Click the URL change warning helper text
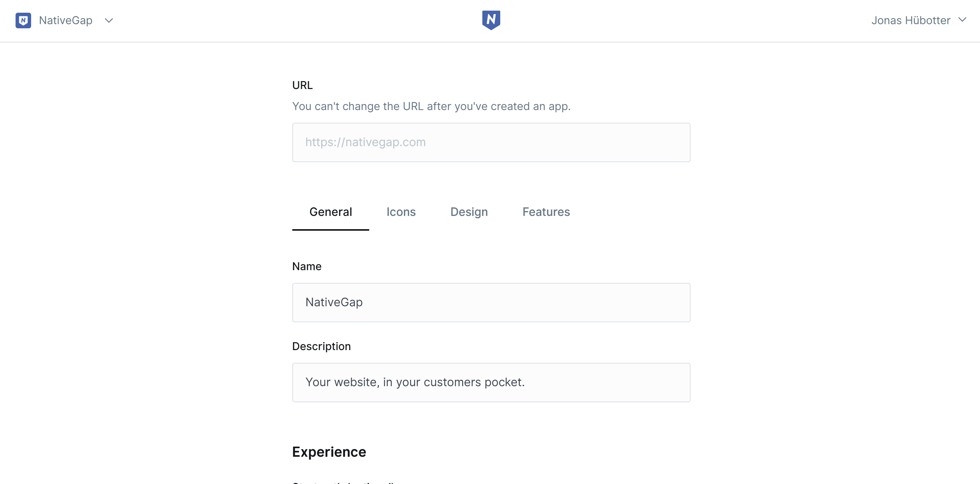Image resolution: width=980 pixels, height=484 pixels. (x=431, y=106)
